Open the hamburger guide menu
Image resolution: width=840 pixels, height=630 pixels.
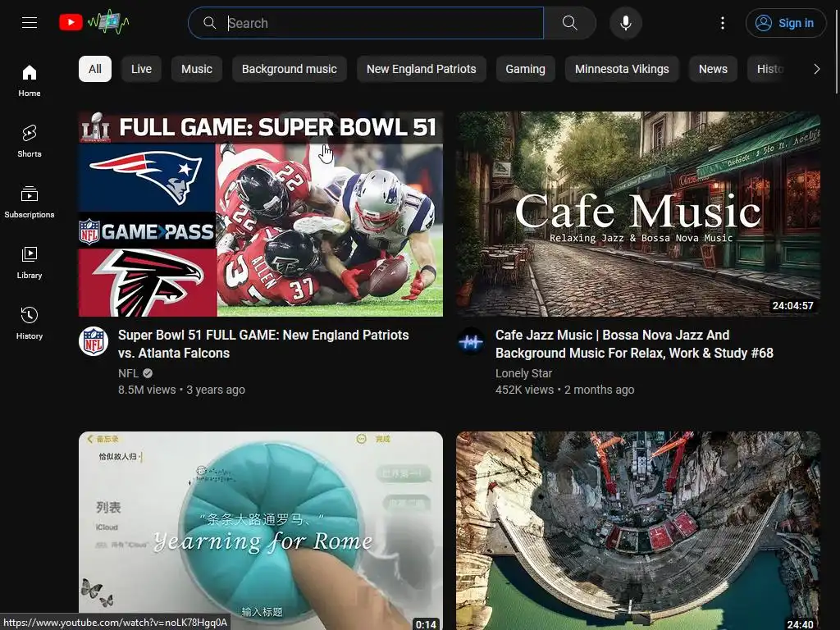click(30, 22)
